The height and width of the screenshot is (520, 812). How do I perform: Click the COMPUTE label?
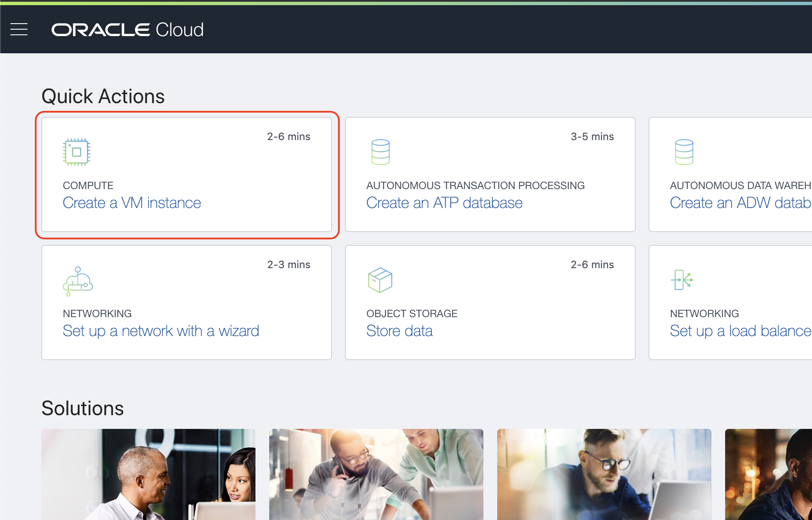[88, 186]
